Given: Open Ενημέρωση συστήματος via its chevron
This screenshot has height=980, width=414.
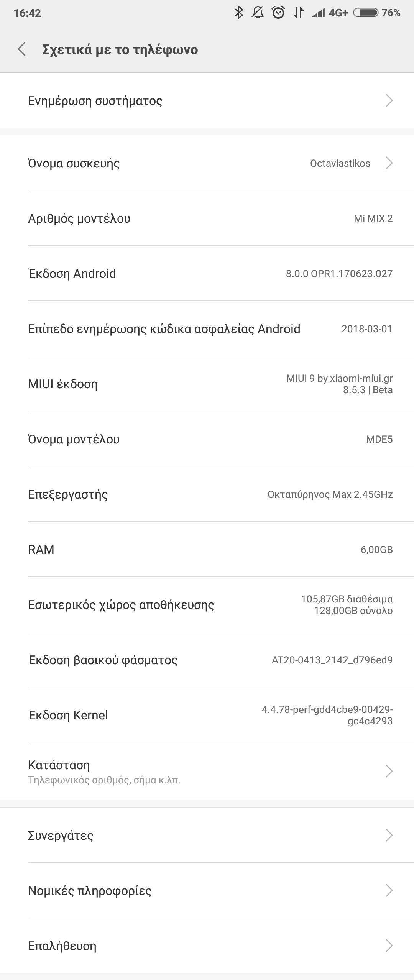Looking at the screenshot, I should (389, 100).
